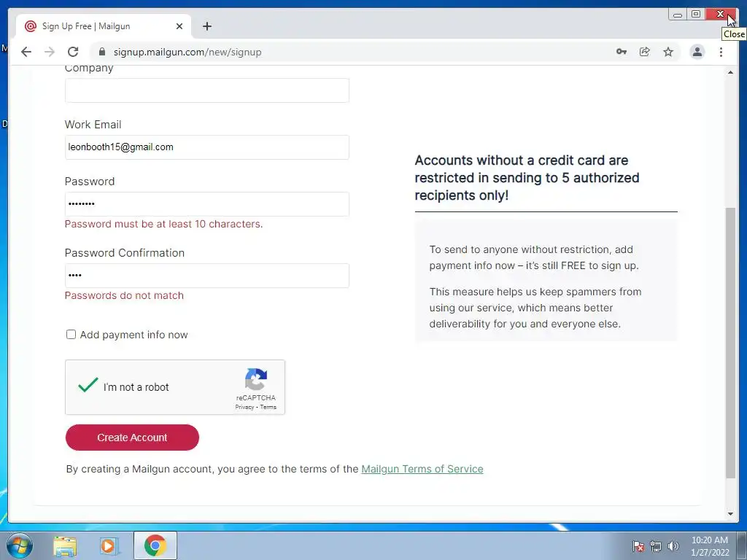Click the URL address bar
Viewport: 747px width, 560px height.
tap(352, 52)
